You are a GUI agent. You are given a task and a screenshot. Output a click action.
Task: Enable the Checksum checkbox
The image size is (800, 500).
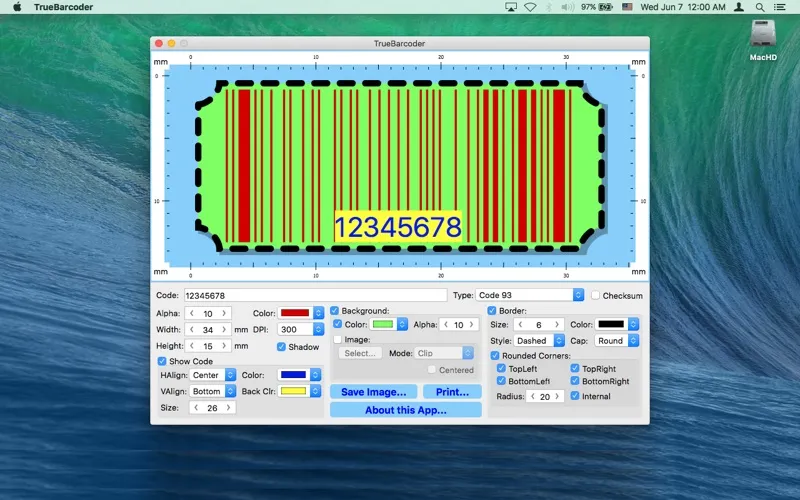pos(596,296)
